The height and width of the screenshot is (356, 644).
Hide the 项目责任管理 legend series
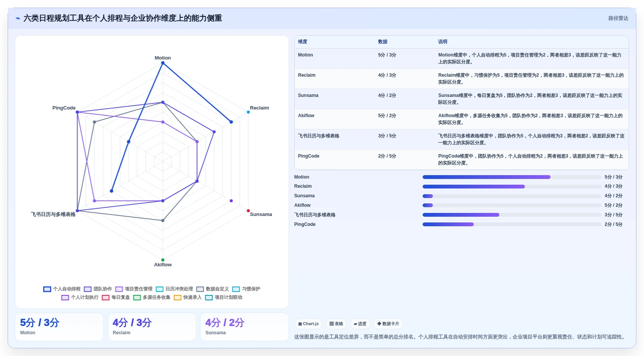coord(134,289)
